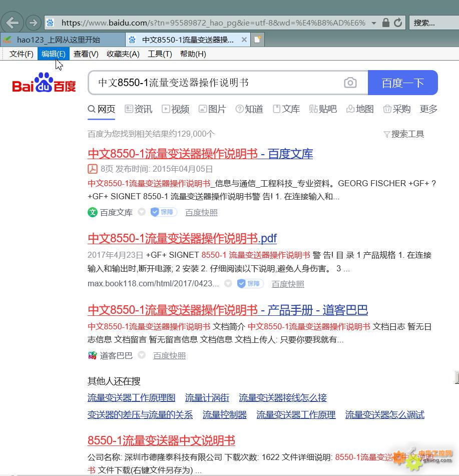The width and height of the screenshot is (459, 476).
Task: Open the 查看(V) menu
Action: (86, 54)
